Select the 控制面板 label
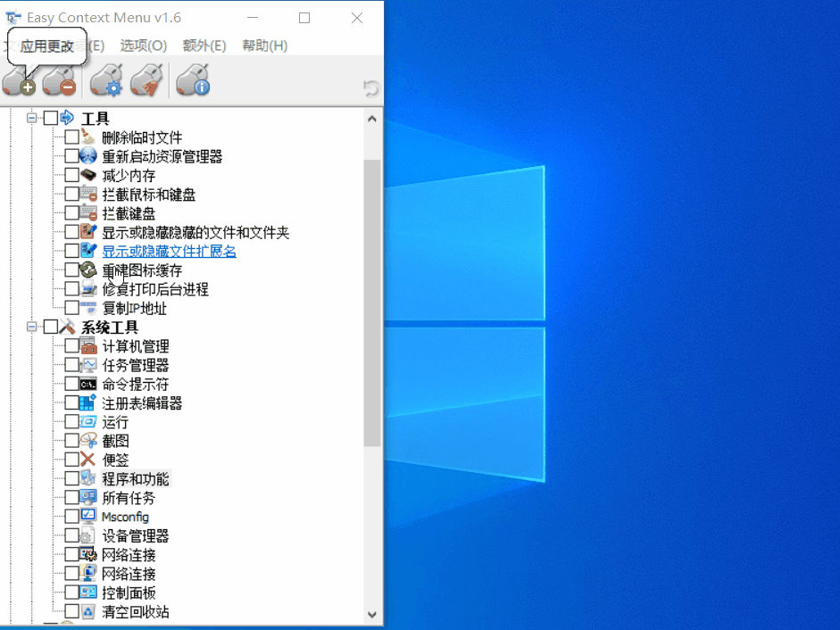The height and width of the screenshot is (630, 840). point(129,593)
